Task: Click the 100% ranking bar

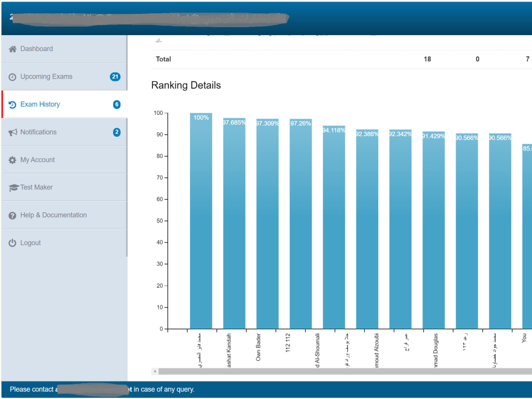Action: point(201,221)
